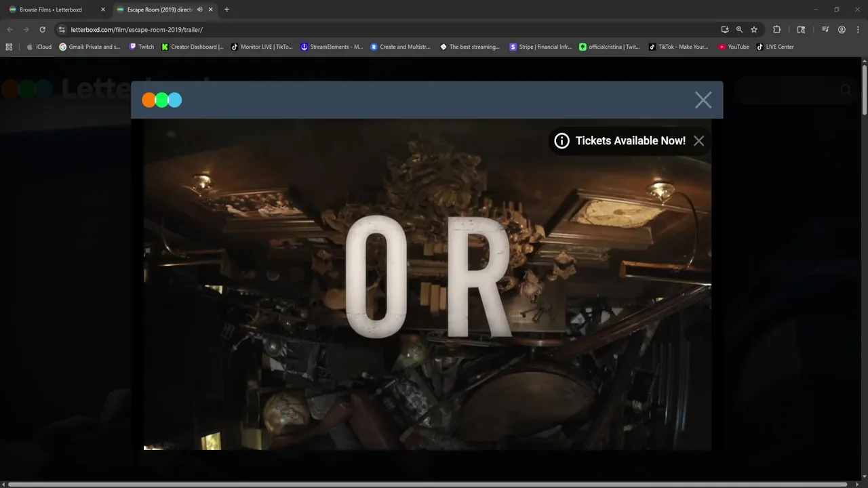The image size is (868, 488).
Task: Open the YouTube bookmark
Action: tap(734, 47)
